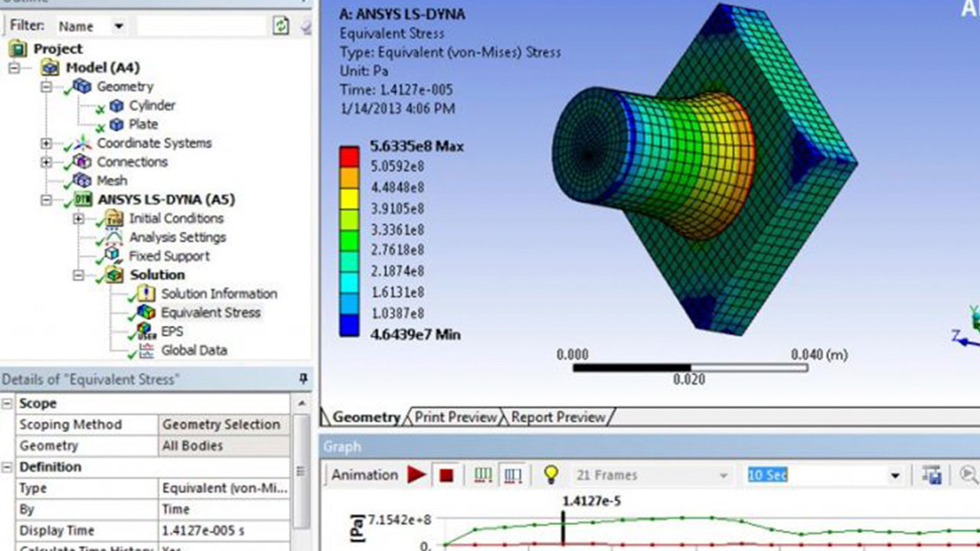Screen dimensions: 980x551
Task: Open the Filter Name dropdown
Action: coord(119,26)
